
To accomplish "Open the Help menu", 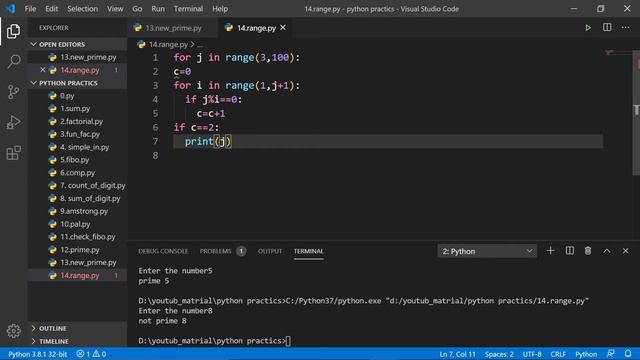I will point(220,9).
